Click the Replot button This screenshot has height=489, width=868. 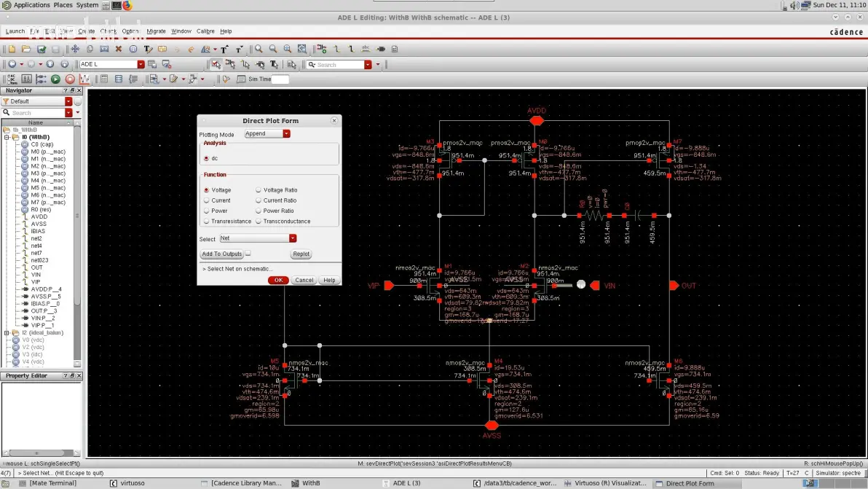pos(301,254)
